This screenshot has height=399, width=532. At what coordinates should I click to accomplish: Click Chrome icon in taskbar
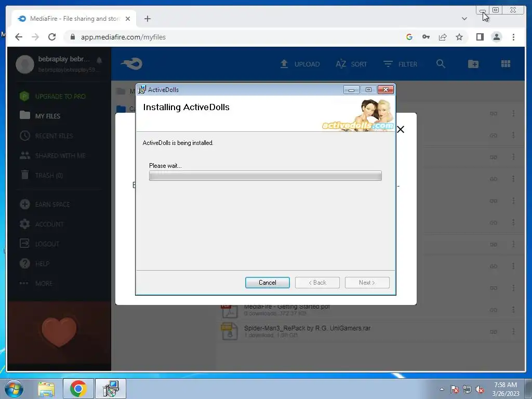click(x=78, y=389)
